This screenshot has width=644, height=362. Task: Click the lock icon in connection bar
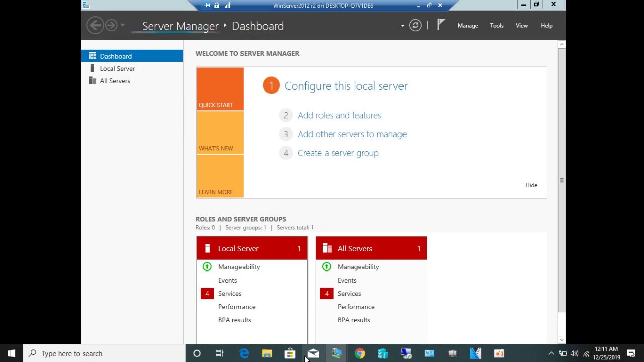217,5
